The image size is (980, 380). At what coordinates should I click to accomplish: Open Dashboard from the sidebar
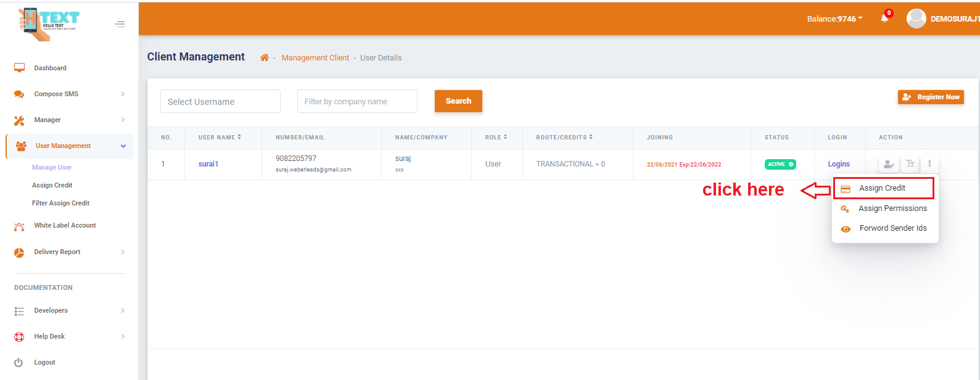[x=50, y=68]
